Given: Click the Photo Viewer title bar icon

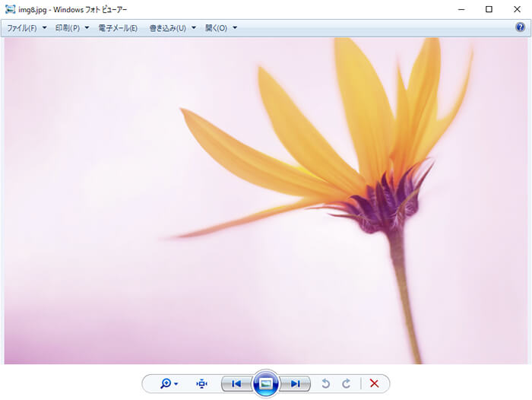Looking at the screenshot, I should click(x=11, y=10).
